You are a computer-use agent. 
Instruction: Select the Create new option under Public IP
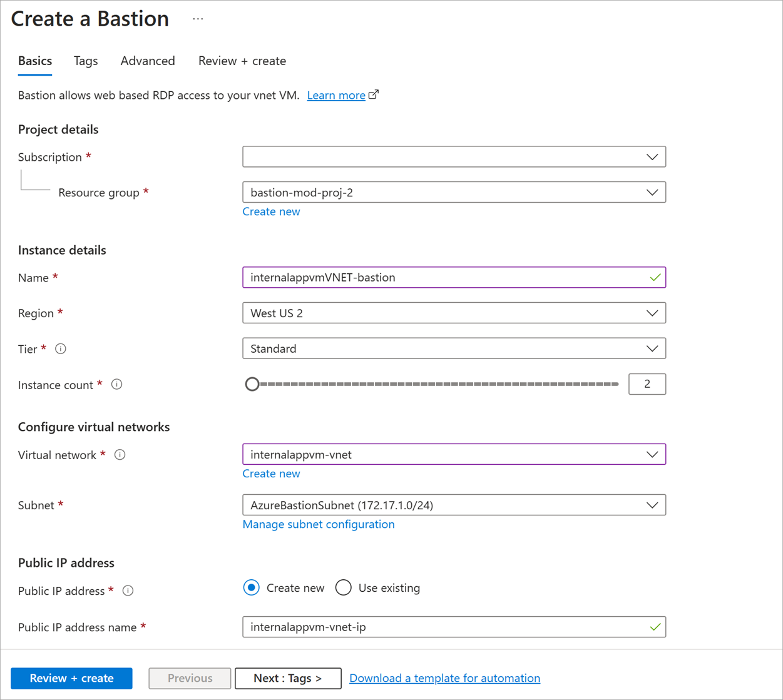251,587
